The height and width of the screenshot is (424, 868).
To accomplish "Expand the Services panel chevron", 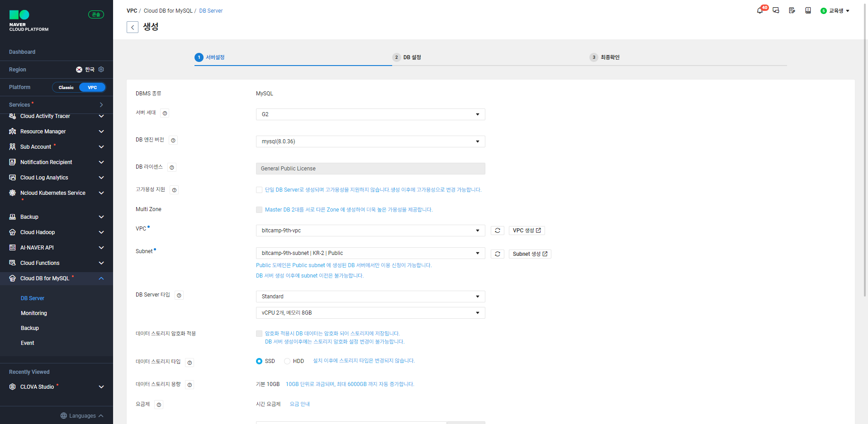I will click(101, 105).
